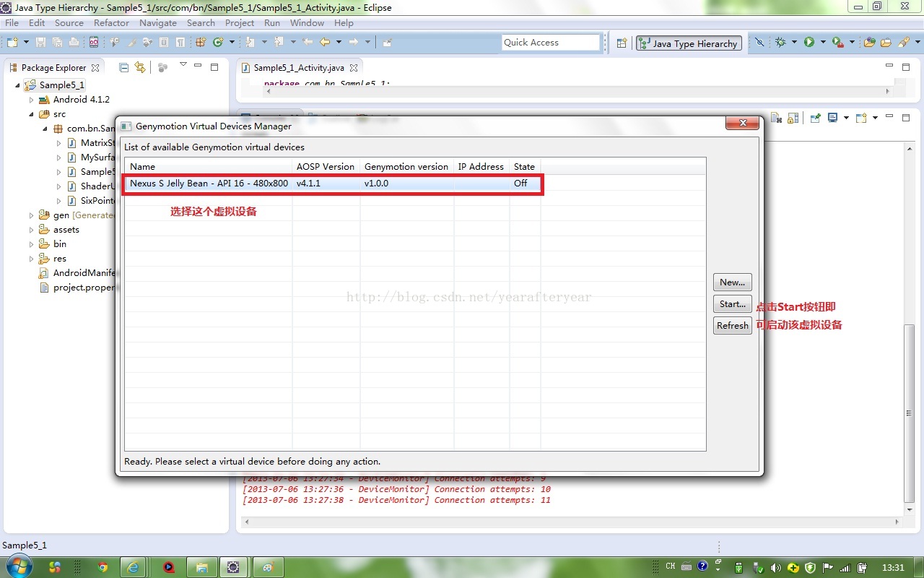
Task: Open the Back history dropdown arrow
Action: point(339,42)
